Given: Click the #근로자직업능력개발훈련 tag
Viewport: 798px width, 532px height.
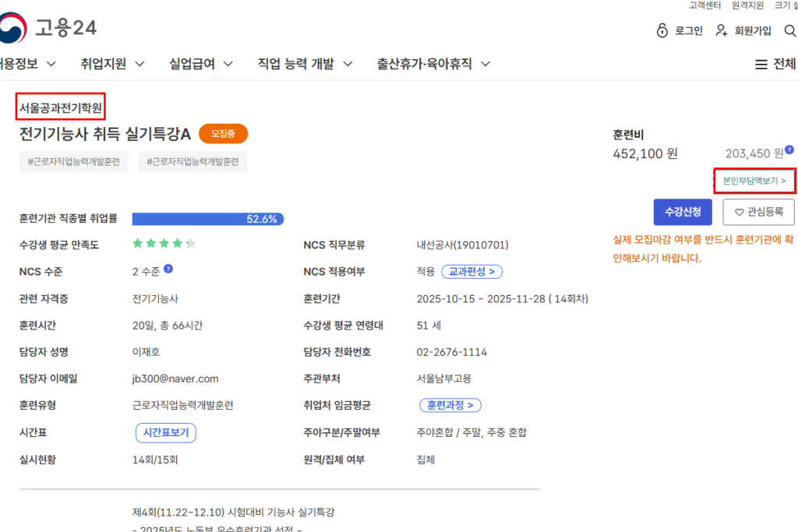Looking at the screenshot, I should (73, 161).
